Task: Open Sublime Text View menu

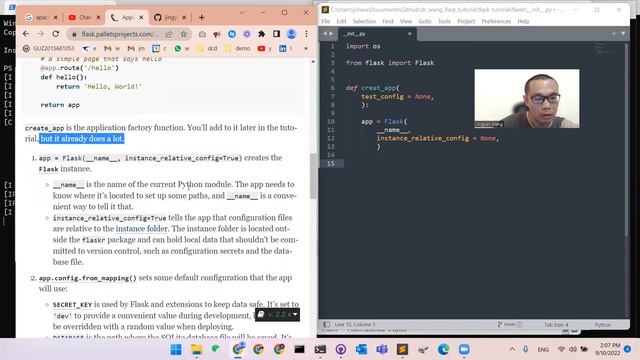Action: [406, 21]
